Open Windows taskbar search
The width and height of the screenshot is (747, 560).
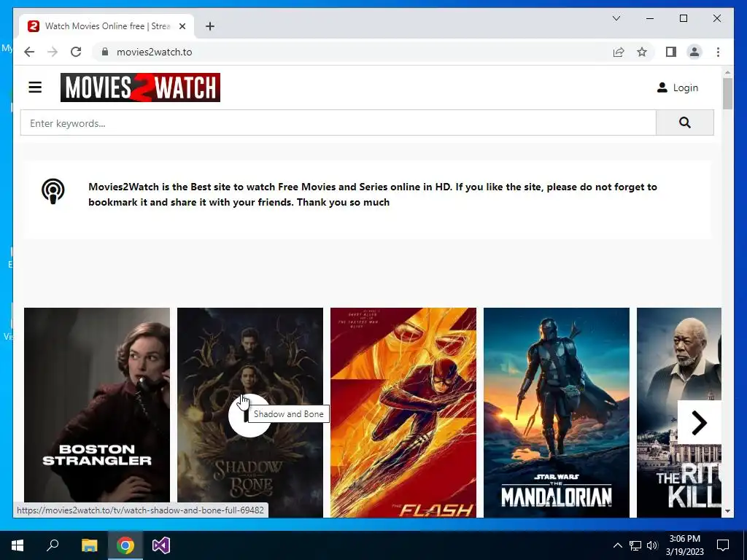point(53,545)
